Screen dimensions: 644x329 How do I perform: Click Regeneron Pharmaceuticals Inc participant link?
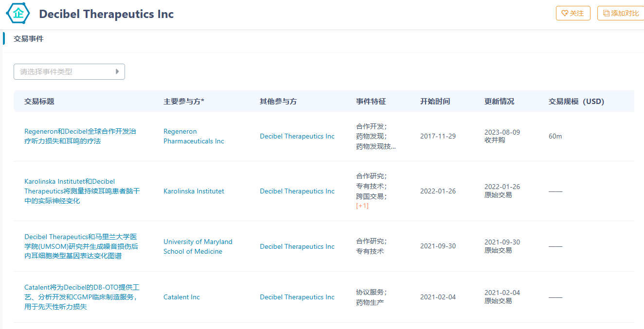pyautogui.click(x=194, y=136)
